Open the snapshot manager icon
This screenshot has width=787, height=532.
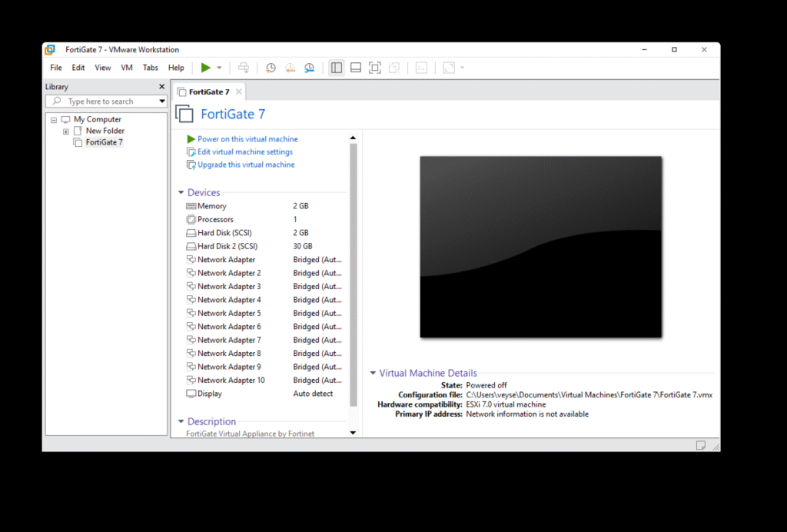point(309,68)
